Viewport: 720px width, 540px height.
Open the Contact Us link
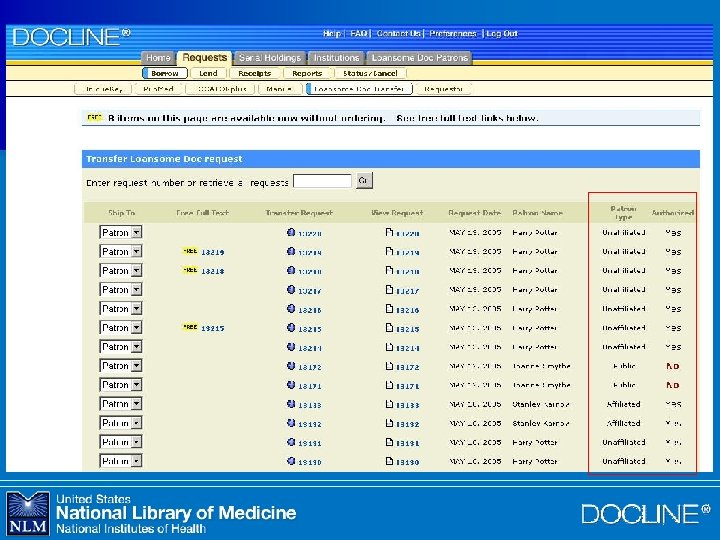point(398,34)
